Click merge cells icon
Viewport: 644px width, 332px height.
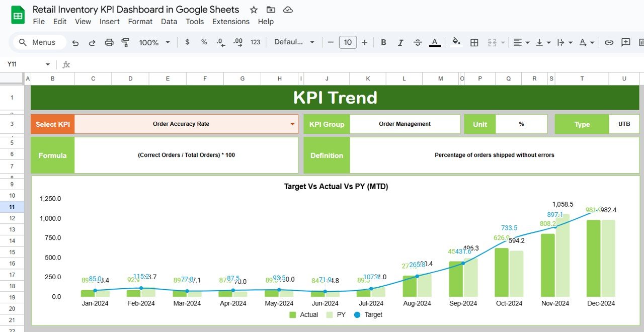coord(492,42)
